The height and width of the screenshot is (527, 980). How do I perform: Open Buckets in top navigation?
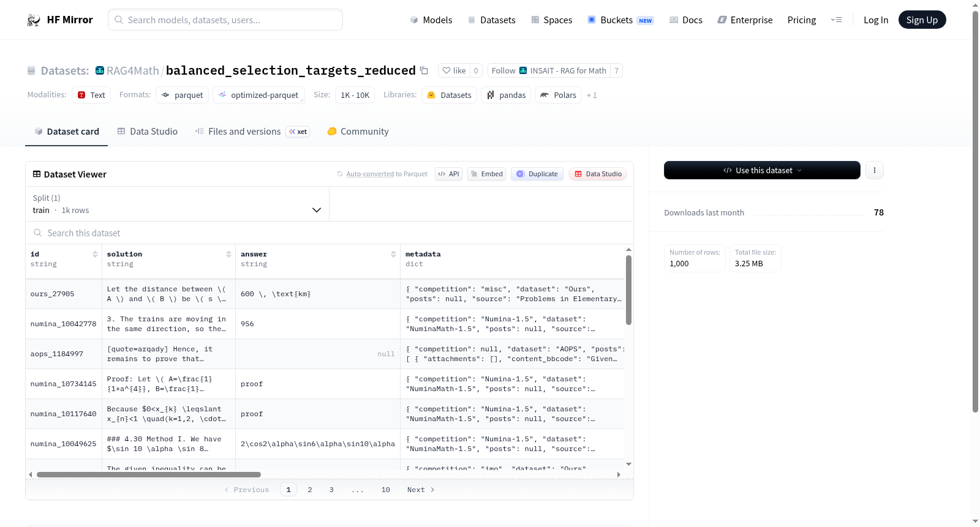620,20
